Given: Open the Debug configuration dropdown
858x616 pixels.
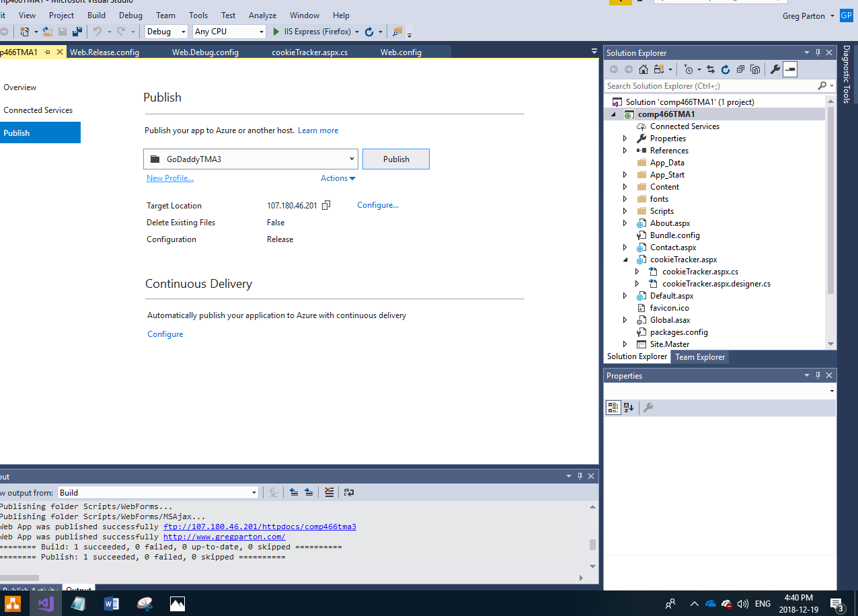Looking at the screenshot, I should (x=167, y=32).
